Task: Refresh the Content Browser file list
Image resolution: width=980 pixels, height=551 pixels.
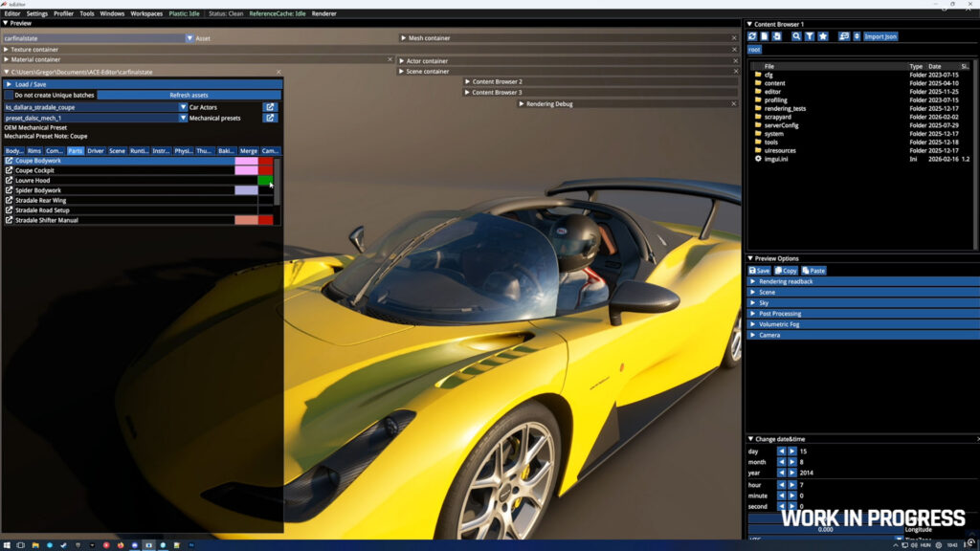Action: (754, 35)
